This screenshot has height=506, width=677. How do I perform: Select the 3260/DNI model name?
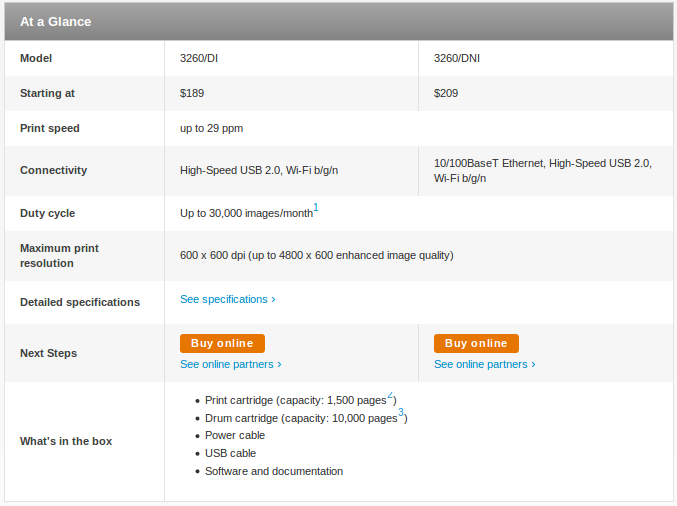[456, 58]
